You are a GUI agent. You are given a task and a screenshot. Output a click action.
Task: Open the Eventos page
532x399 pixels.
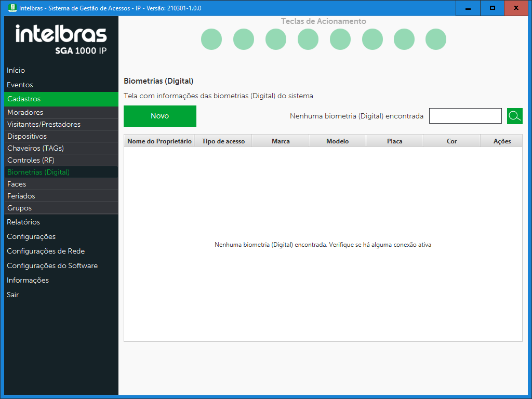20,85
